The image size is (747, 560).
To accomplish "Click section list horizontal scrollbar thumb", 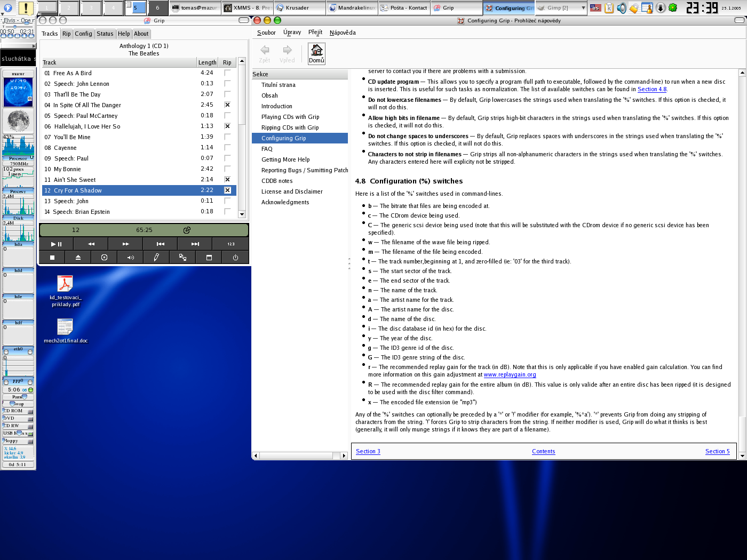I will tap(296, 455).
